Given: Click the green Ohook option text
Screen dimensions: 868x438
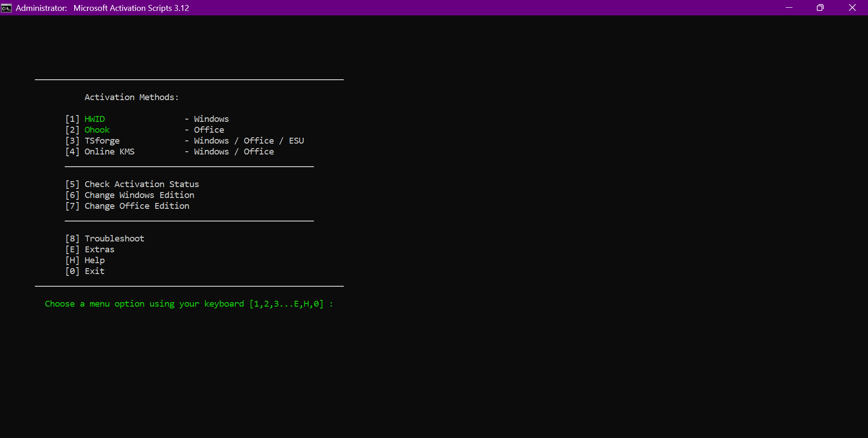Looking at the screenshot, I should click(97, 130).
